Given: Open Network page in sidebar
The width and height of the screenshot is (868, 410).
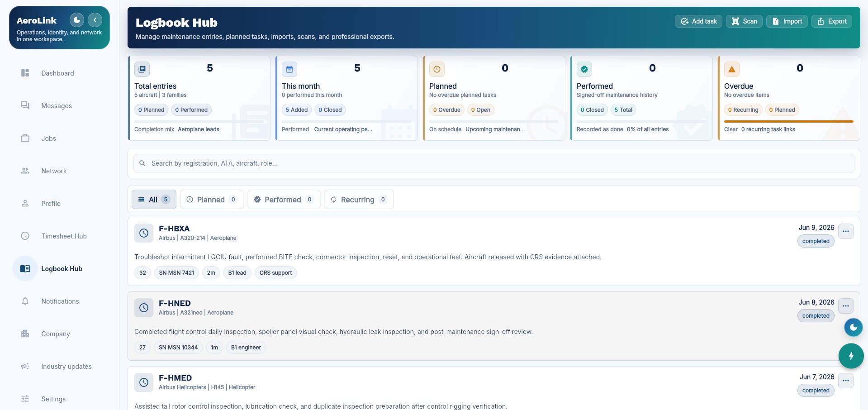Looking at the screenshot, I should pos(54,171).
